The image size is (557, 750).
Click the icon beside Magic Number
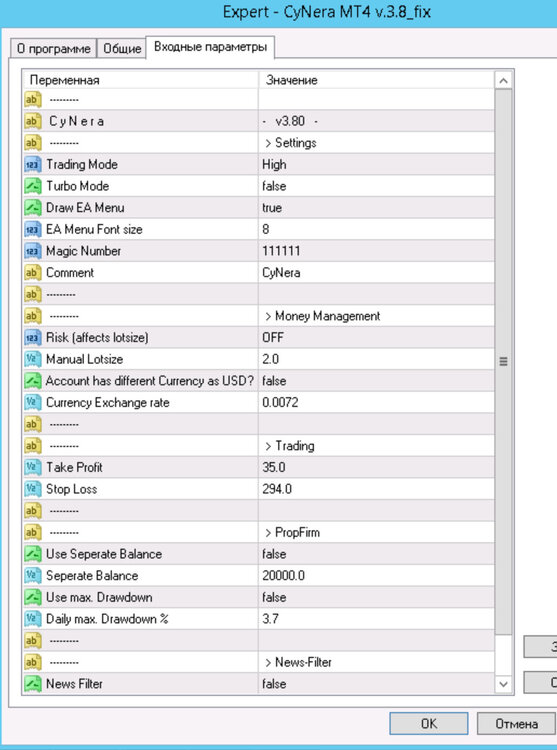(x=33, y=251)
